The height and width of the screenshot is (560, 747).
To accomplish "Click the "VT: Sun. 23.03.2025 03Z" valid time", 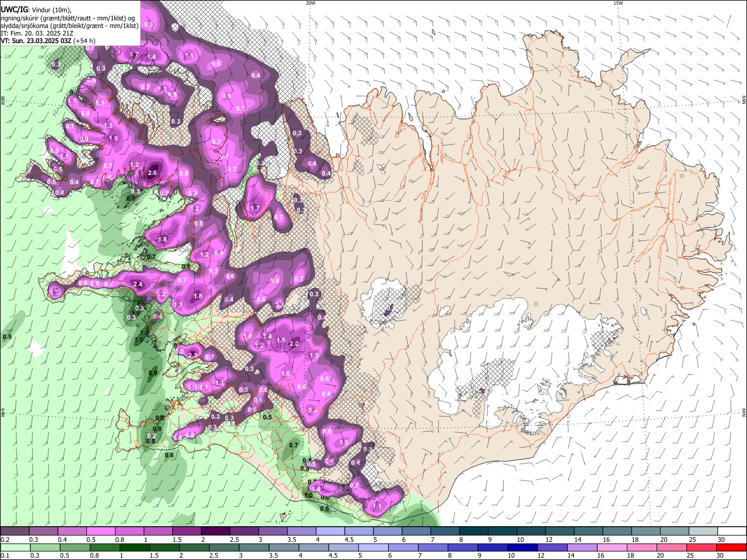I will pos(36,41).
